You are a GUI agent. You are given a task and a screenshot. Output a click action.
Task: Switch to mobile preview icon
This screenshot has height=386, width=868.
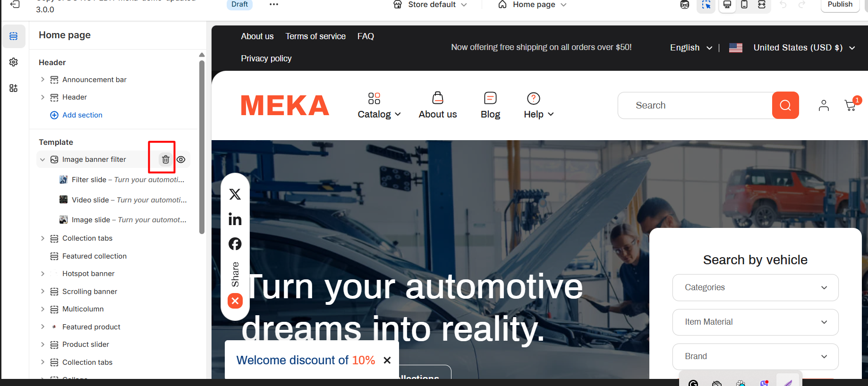pyautogui.click(x=744, y=5)
